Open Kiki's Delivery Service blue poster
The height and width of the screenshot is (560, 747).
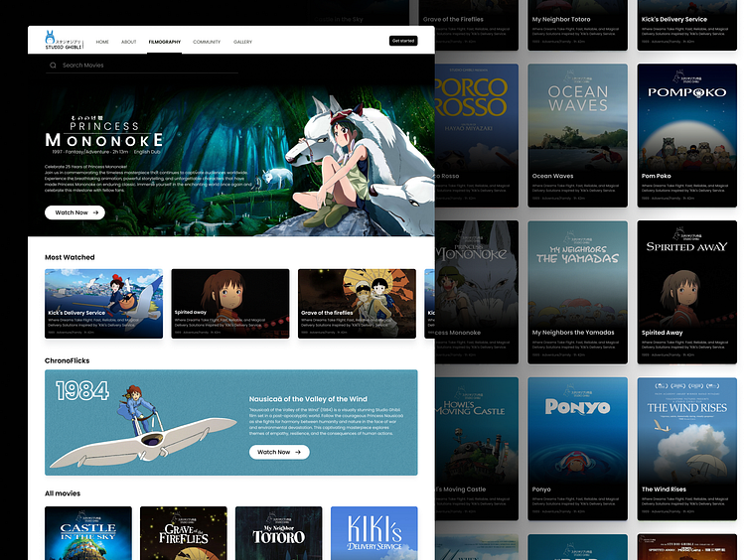(373, 533)
